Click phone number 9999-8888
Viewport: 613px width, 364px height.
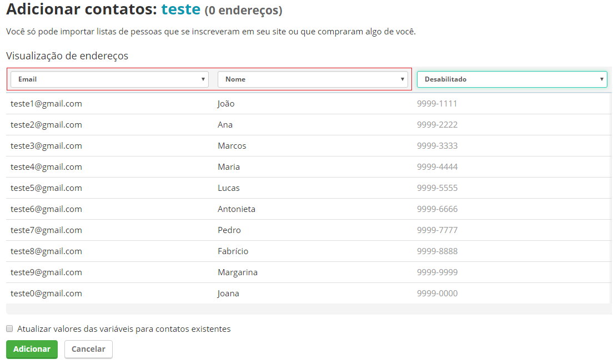(x=437, y=251)
